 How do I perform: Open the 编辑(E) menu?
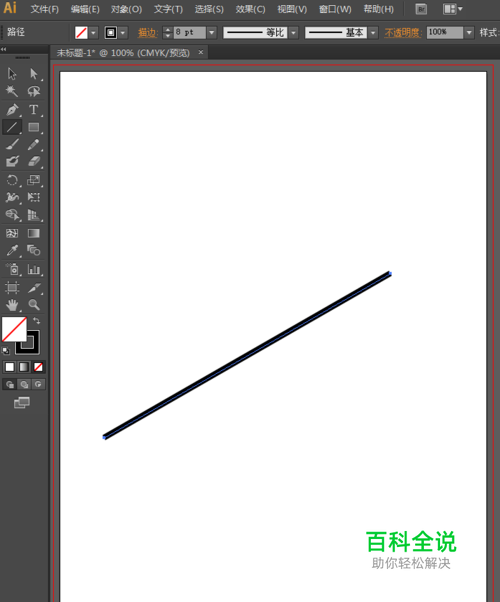pyautogui.click(x=85, y=9)
